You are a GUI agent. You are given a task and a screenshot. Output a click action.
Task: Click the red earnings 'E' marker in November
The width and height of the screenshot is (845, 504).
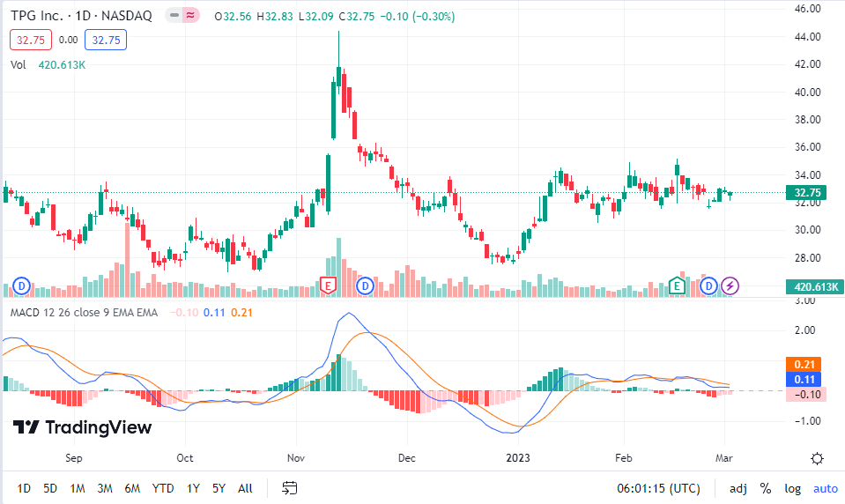point(329,285)
